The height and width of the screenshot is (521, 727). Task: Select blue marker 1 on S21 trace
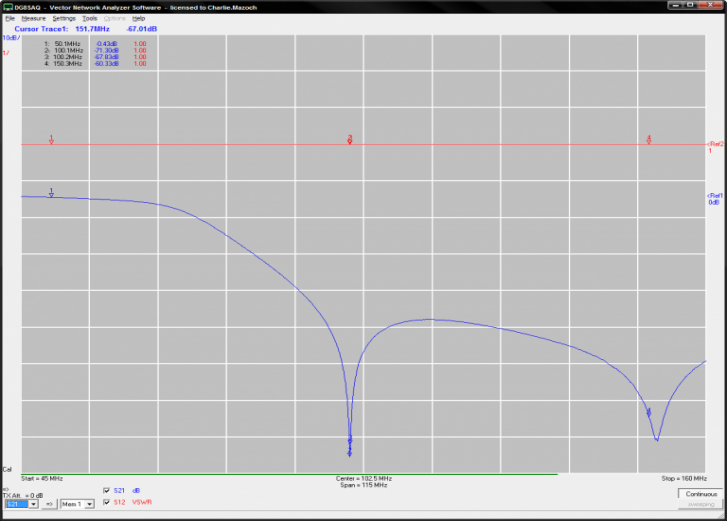51,192
